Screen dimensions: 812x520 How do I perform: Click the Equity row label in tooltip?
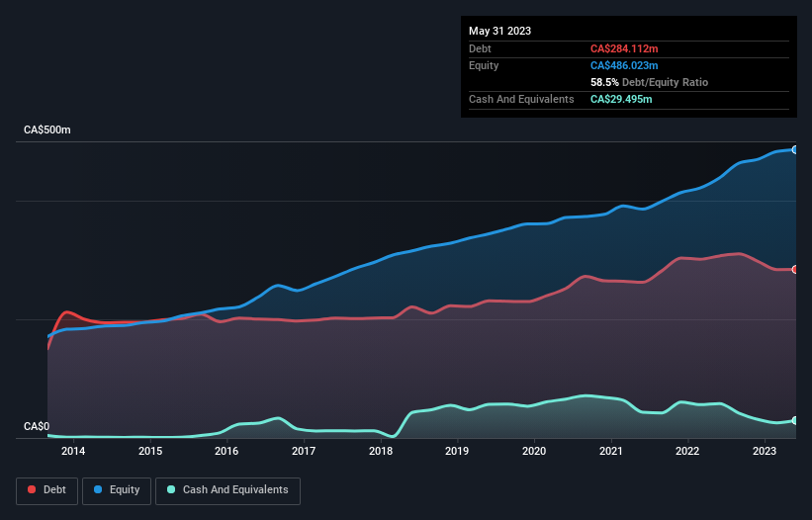pos(484,65)
